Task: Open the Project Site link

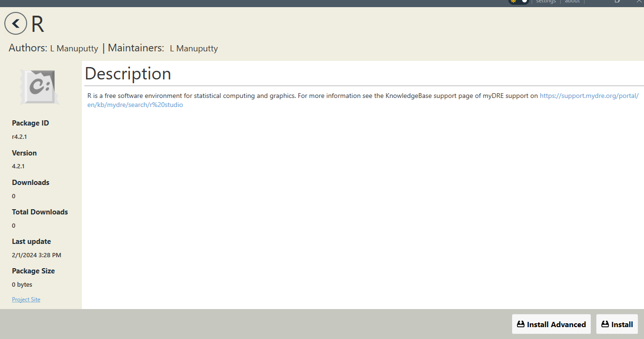Action: coord(26,300)
